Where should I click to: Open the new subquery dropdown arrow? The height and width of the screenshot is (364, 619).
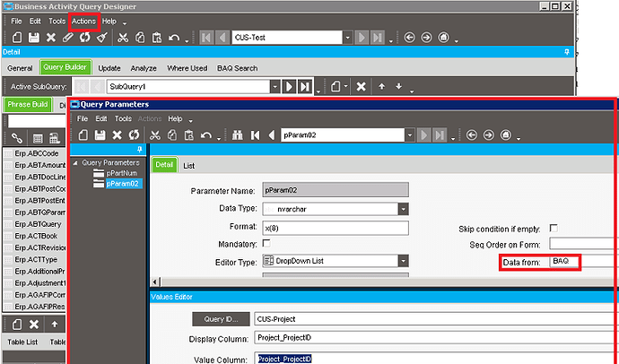pos(345,86)
